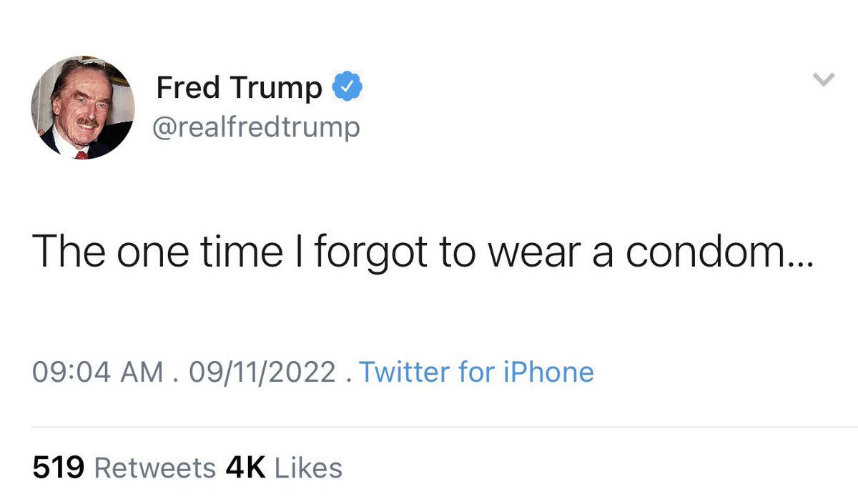Click the word Likes
This screenshot has height=504, width=858.
[309, 468]
